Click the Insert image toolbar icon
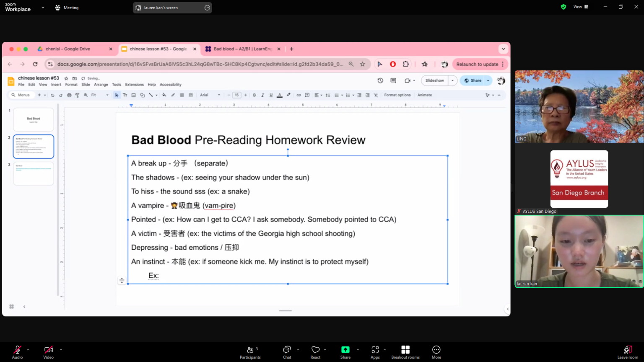 click(133, 95)
